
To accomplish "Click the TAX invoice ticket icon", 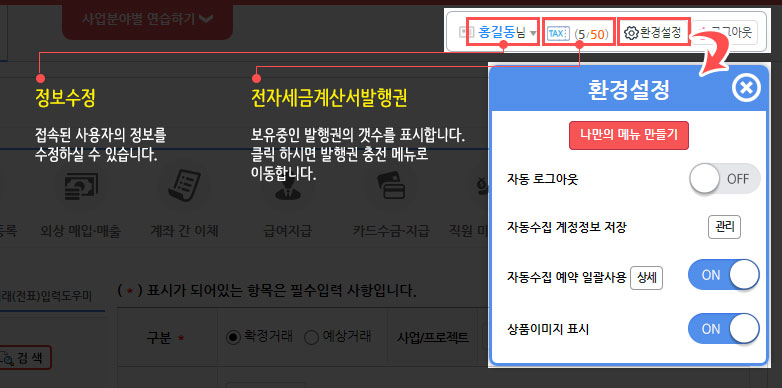I will [558, 33].
